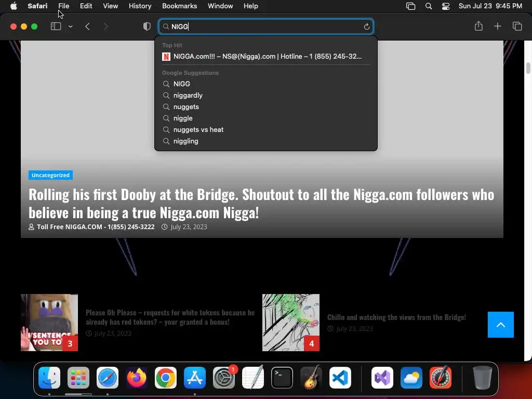Go forward with the forward arrow

click(x=105, y=26)
